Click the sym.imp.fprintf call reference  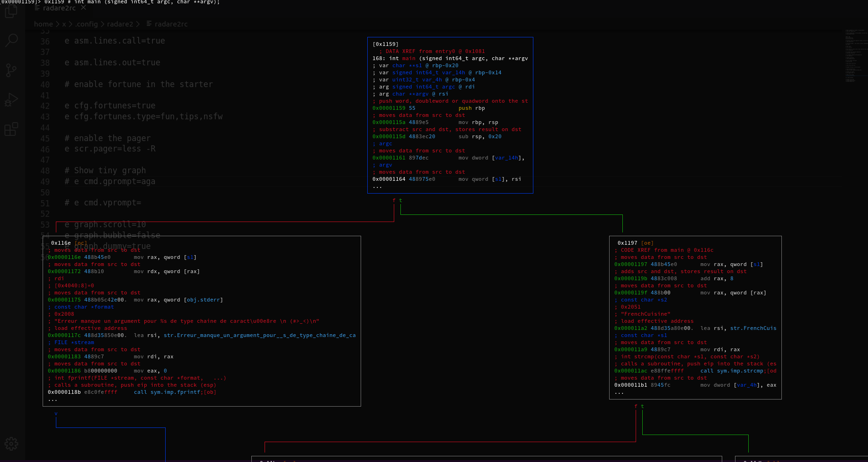tap(175, 392)
